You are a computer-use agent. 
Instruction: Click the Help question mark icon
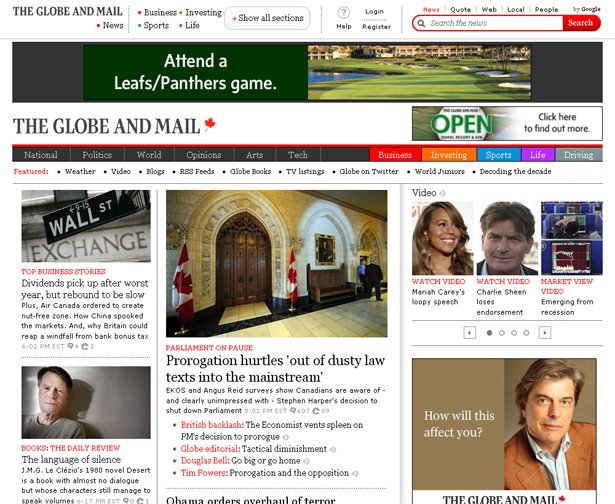(x=344, y=13)
